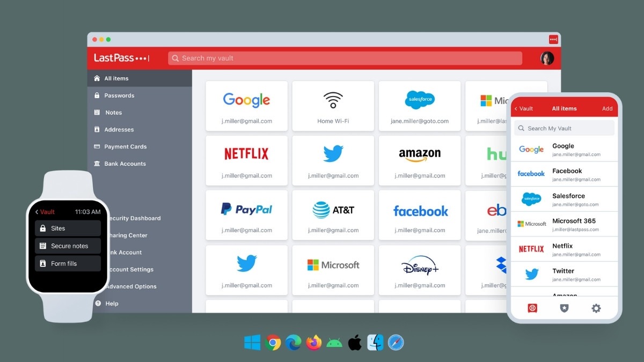Tap Sites on the watch
Viewport: 644px width, 362px height.
(68, 228)
